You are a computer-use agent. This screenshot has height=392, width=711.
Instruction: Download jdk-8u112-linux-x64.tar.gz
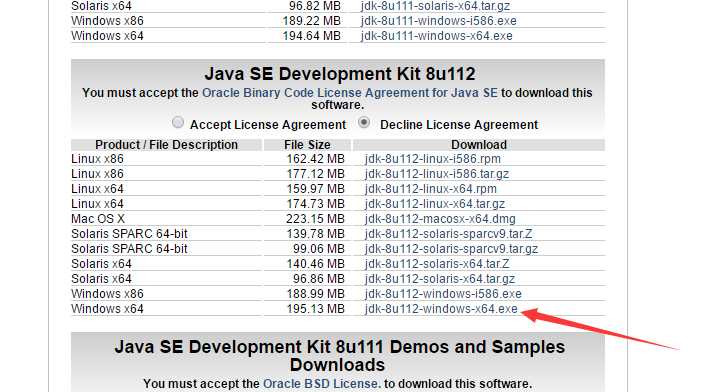click(x=435, y=204)
